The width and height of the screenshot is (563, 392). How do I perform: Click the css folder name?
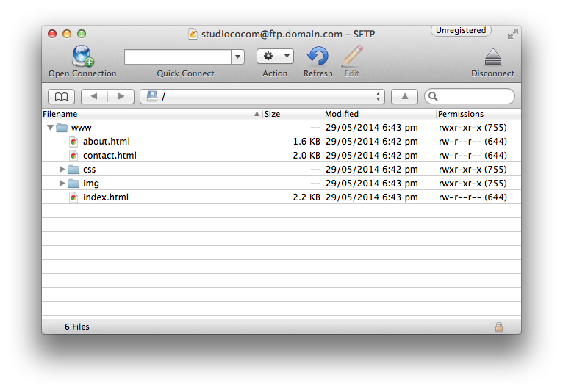[90, 170]
